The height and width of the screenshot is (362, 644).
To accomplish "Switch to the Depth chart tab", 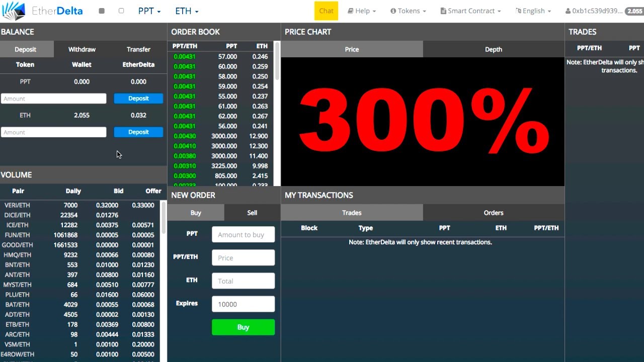I will point(494,49).
